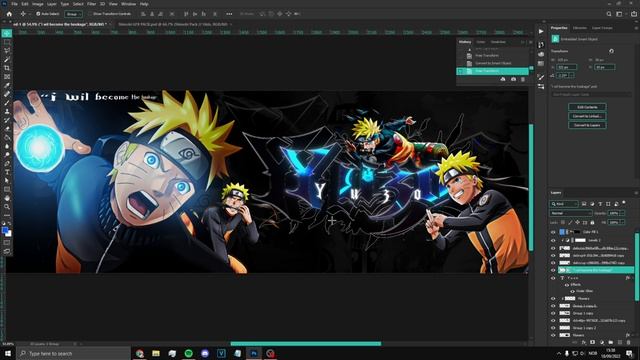Click the foreground color swatch
The height and width of the screenshot is (360, 640).
tap(5, 231)
